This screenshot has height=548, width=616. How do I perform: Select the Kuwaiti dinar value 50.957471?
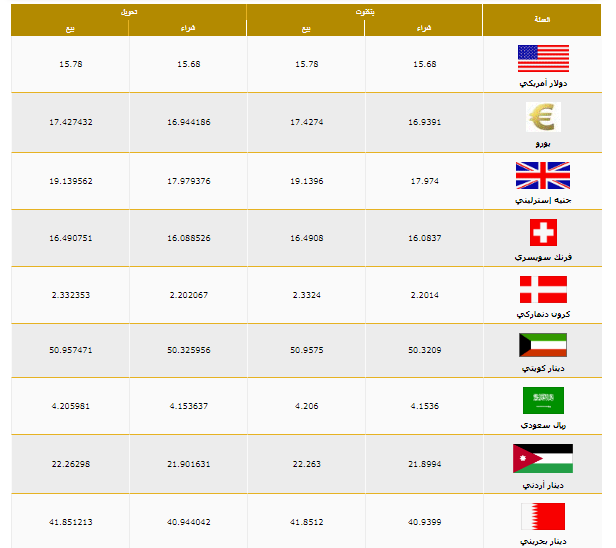tap(70, 350)
